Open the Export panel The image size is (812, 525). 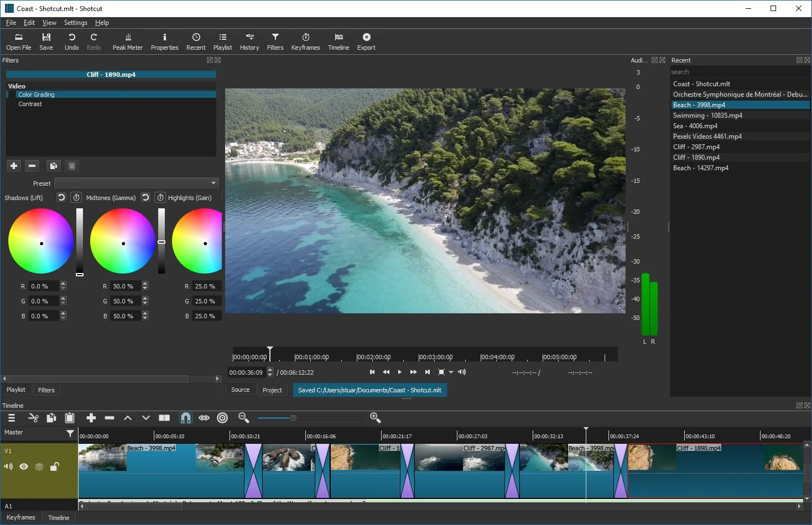point(366,41)
